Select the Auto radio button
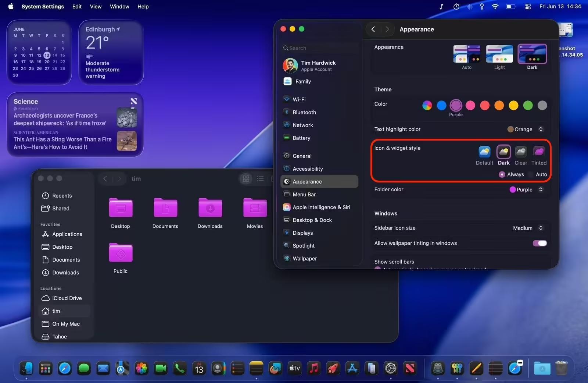The height and width of the screenshot is (383, 588). tap(531, 174)
